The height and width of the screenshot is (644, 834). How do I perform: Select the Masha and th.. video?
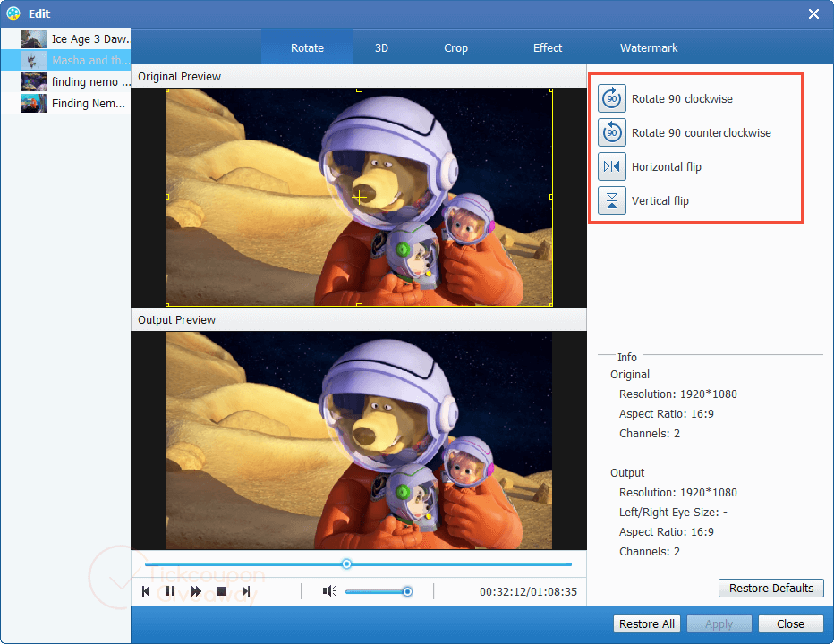point(66,60)
